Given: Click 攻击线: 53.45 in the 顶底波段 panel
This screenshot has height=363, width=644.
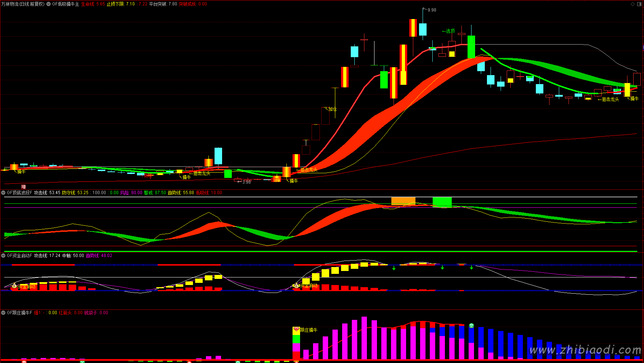Looking at the screenshot, I should coord(47,193).
